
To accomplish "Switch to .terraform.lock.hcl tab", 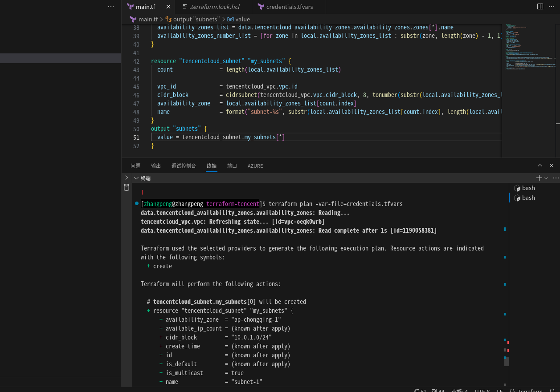I will point(213,7).
